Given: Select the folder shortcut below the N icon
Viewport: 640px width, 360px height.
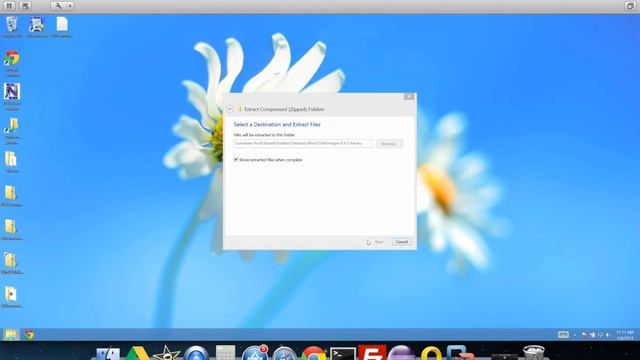Looking at the screenshot, I should pos(12,131).
